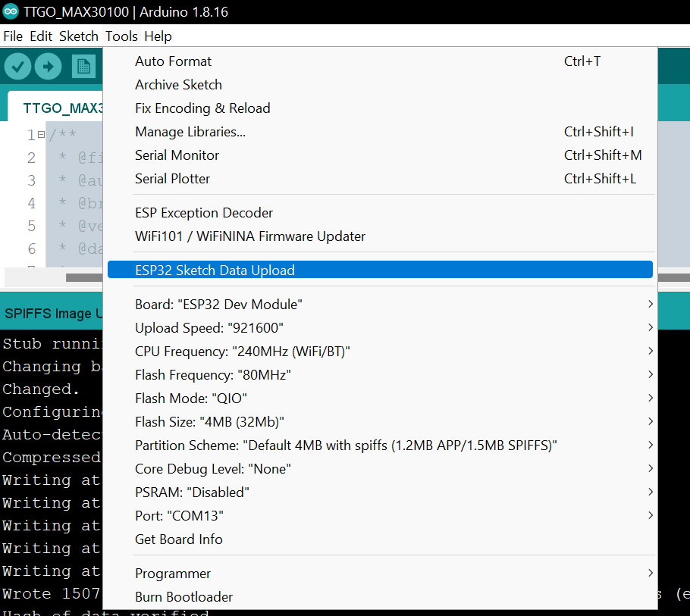Open the Serial Monitor

pyautogui.click(x=380, y=155)
